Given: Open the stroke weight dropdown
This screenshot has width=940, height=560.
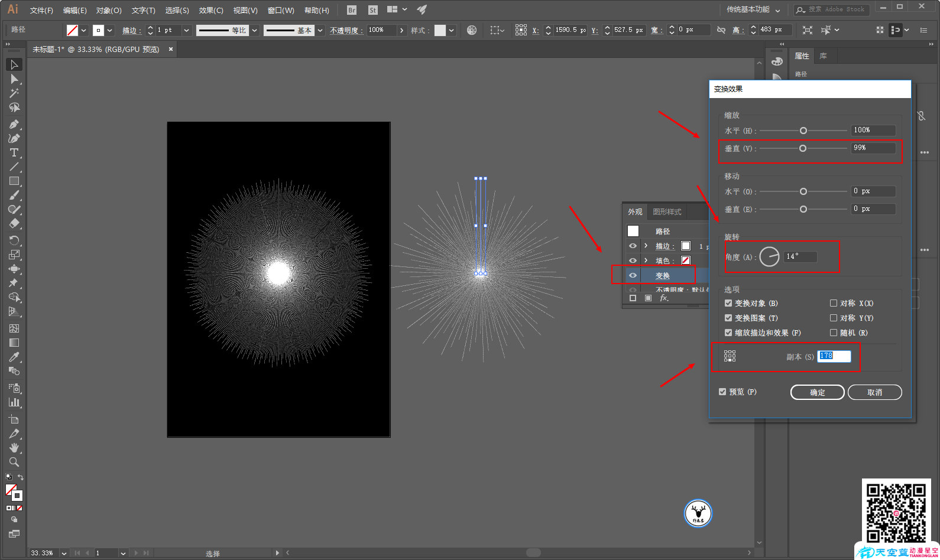Looking at the screenshot, I should click(186, 30).
